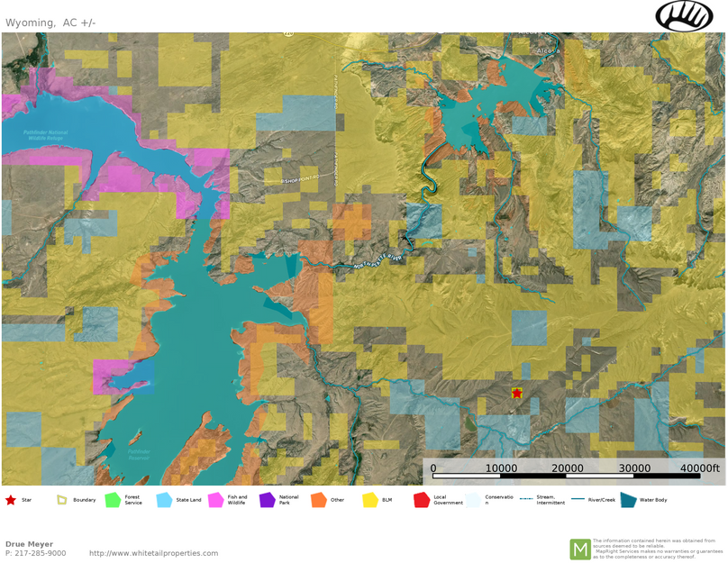Click the Star legend icon

tap(11, 500)
